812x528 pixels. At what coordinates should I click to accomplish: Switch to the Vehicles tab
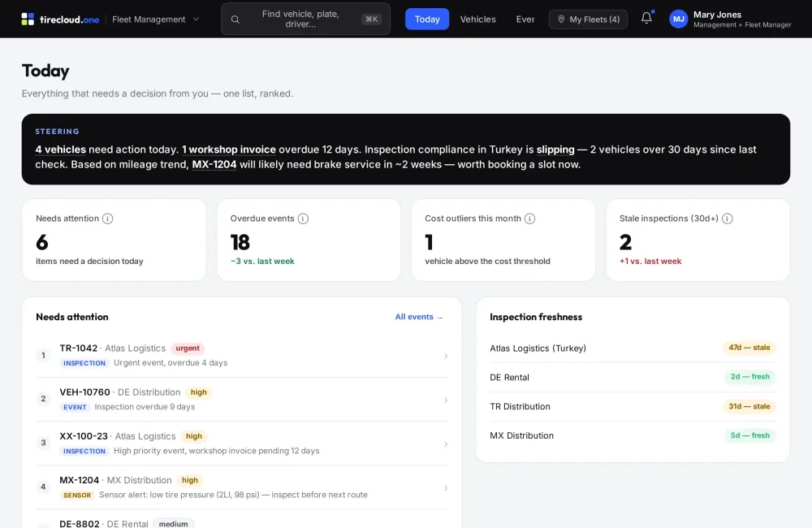[478, 19]
